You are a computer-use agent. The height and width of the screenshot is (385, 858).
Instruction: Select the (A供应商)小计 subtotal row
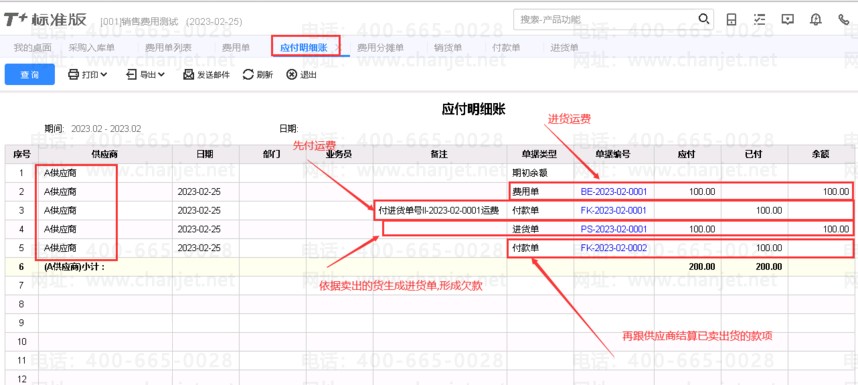pyautogui.click(x=430, y=267)
